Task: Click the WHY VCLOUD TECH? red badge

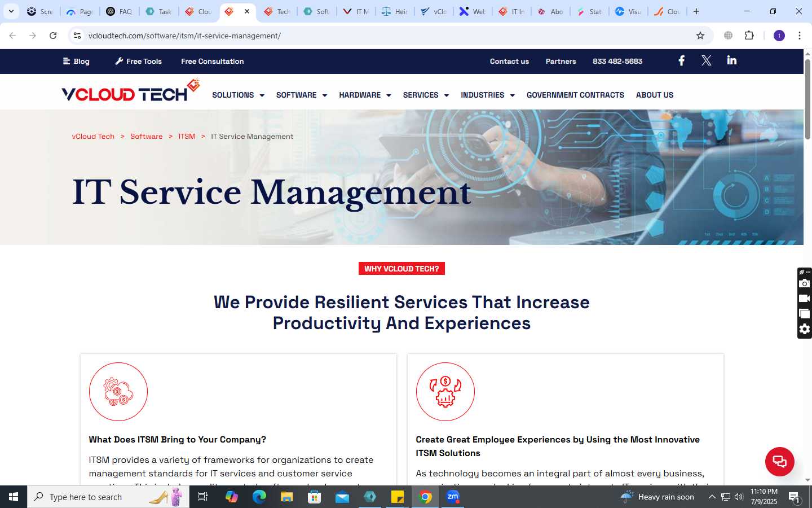Action: pos(401,269)
